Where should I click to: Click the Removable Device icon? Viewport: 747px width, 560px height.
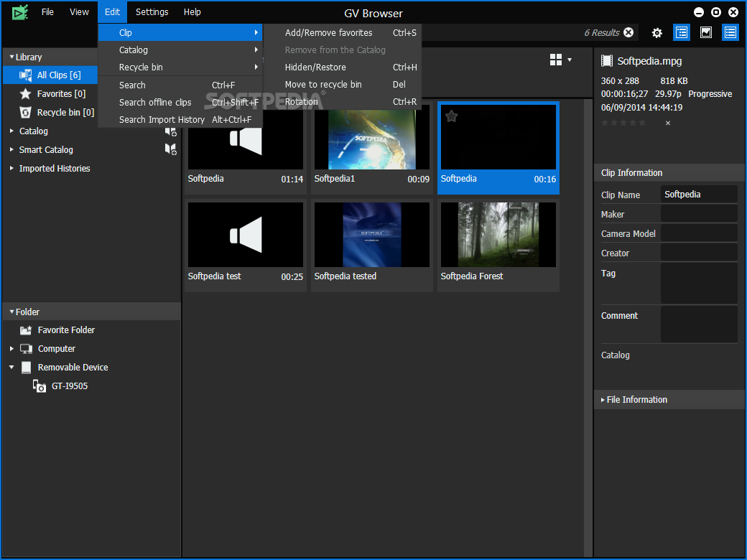[x=27, y=367]
